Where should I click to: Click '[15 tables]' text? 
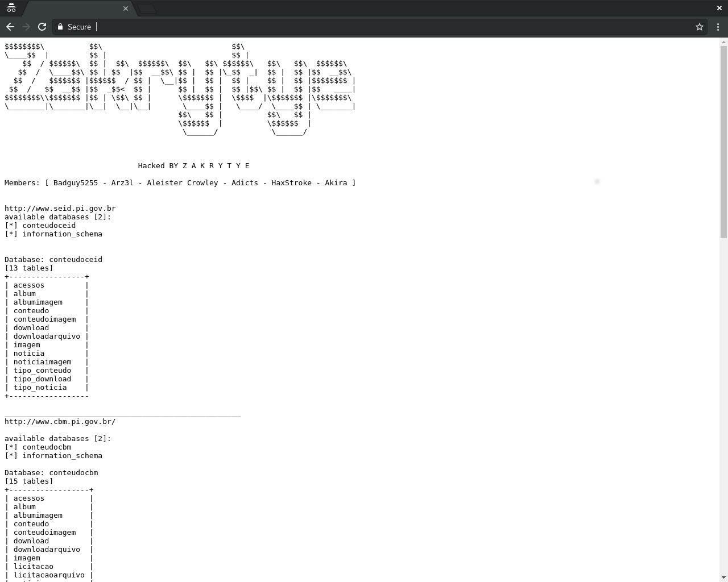[x=29, y=481]
